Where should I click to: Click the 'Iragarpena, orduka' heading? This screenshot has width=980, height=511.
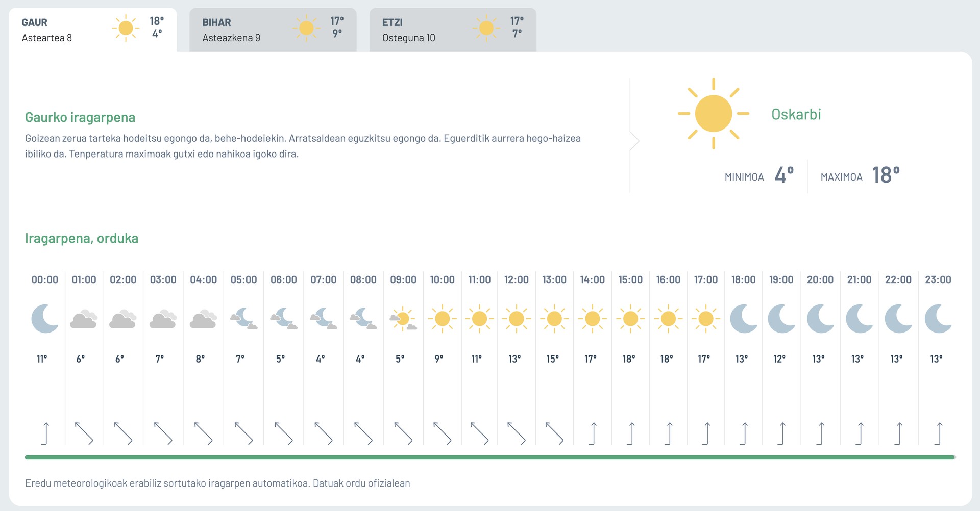(82, 238)
